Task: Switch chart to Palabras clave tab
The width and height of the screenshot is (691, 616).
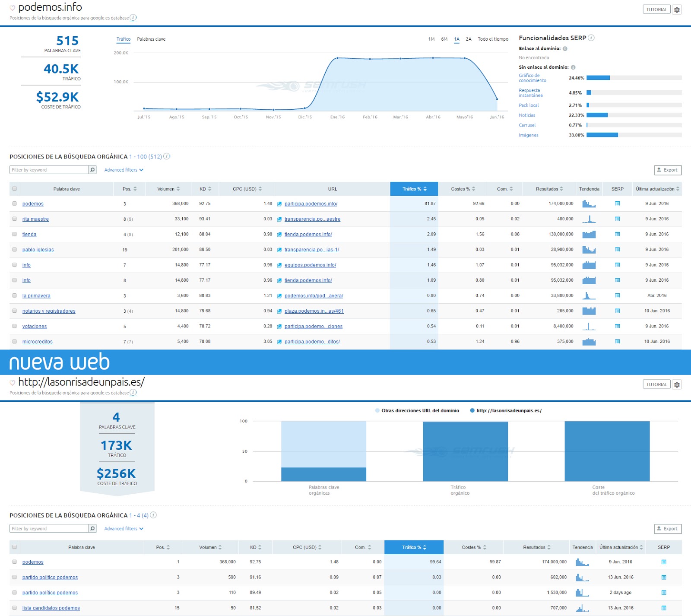Action: coord(151,39)
